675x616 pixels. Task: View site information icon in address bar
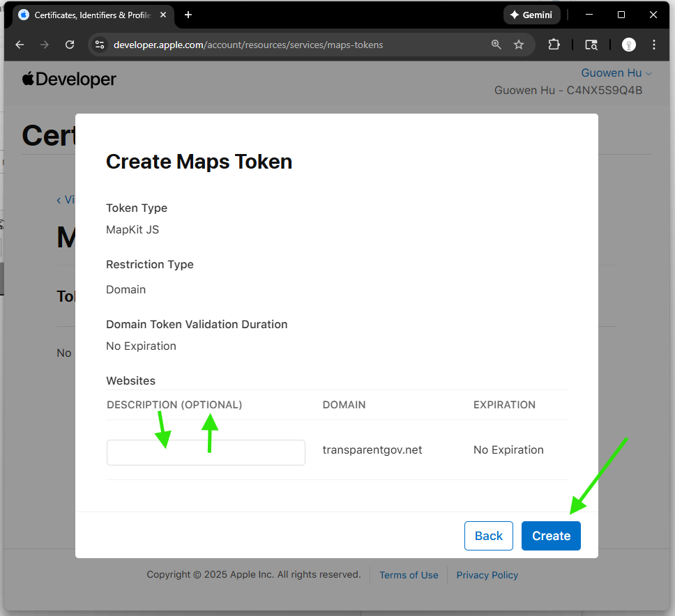point(100,45)
